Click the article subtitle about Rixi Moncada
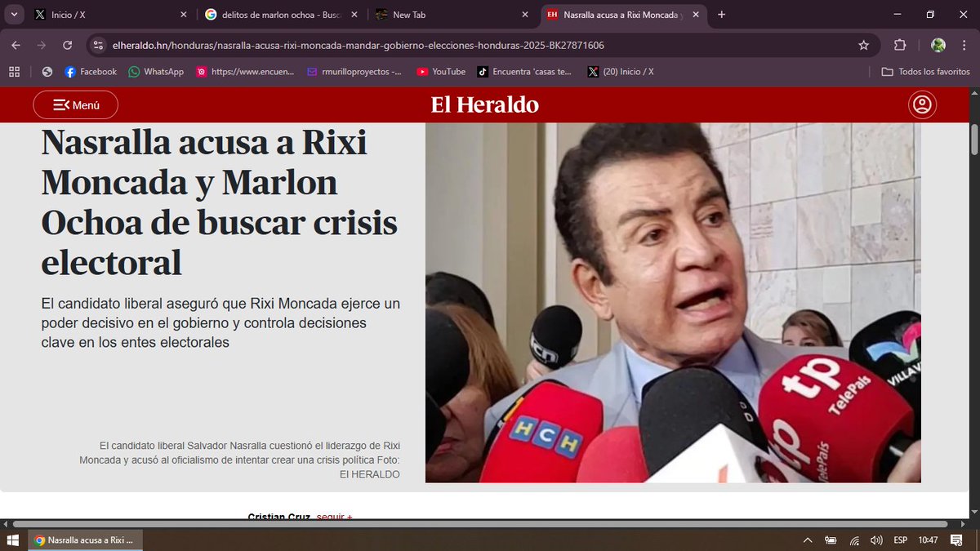980x551 pixels. [220, 323]
